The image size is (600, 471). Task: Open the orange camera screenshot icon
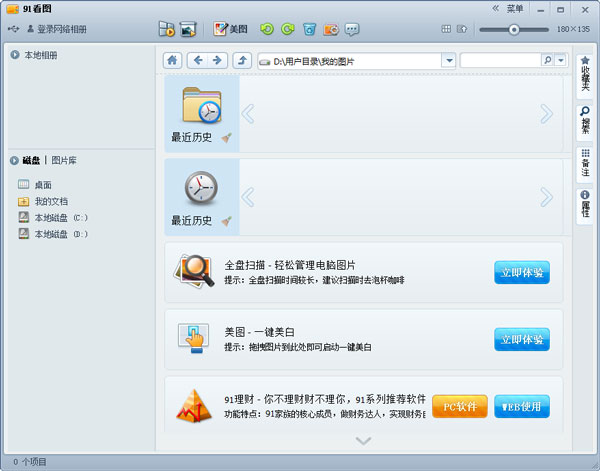pos(331,29)
